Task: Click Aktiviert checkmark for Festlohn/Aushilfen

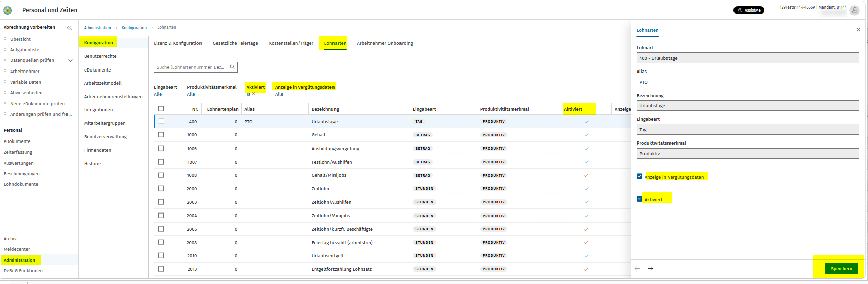Action: [x=586, y=162]
